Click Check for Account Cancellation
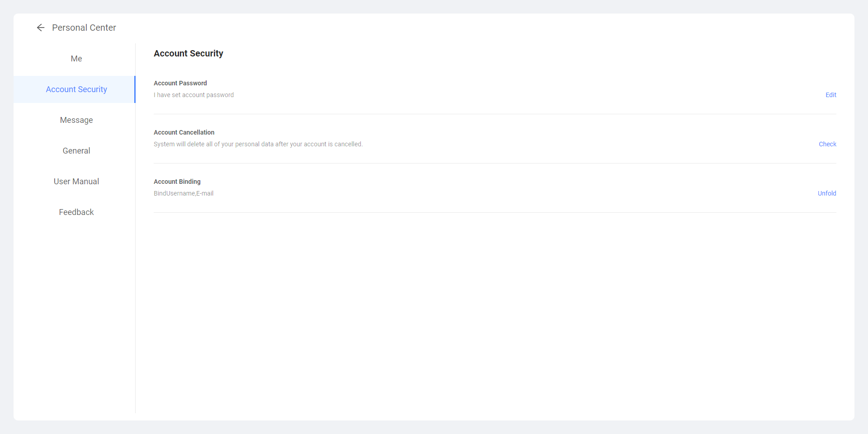This screenshot has width=868, height=434. [827, 144]
